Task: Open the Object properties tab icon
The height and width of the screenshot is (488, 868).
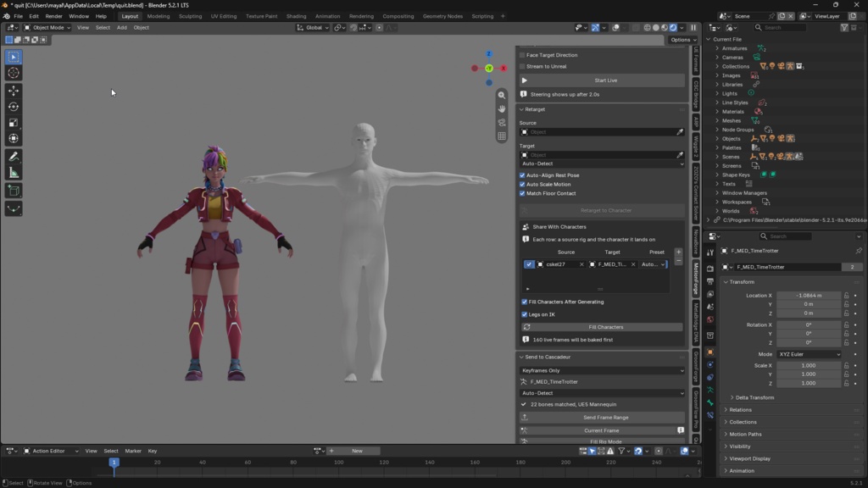Action: [710, 352]
